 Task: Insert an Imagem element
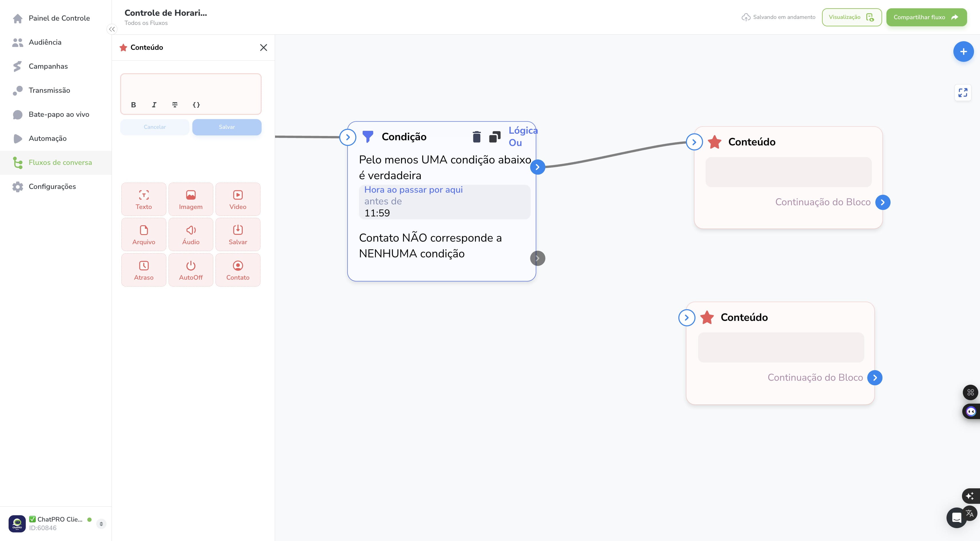coord(191,199)
